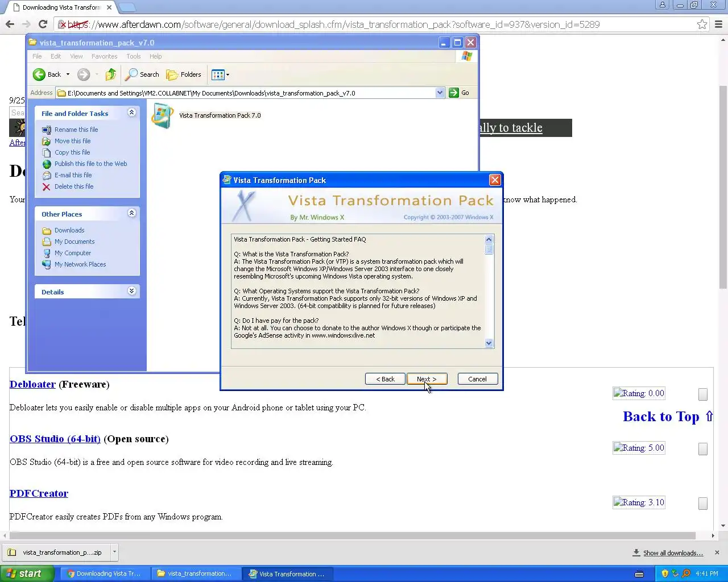The height and width of the screenshot is (582, 728).
Task: Click Copy this file task
Action: (x=72, y=152)
